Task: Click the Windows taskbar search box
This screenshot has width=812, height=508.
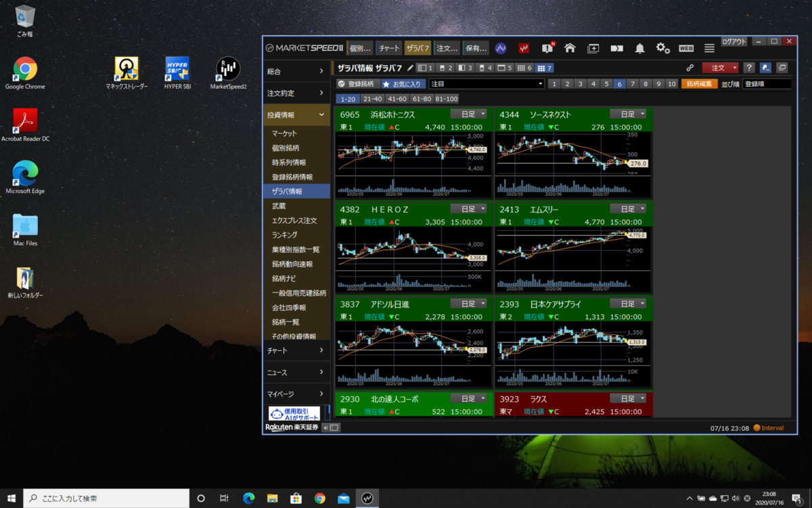Action: click(x=106, y=499)
